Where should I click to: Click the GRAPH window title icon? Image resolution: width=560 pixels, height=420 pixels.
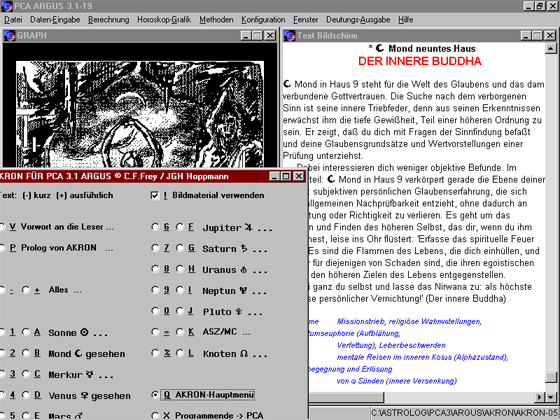[x=10, y=36]
